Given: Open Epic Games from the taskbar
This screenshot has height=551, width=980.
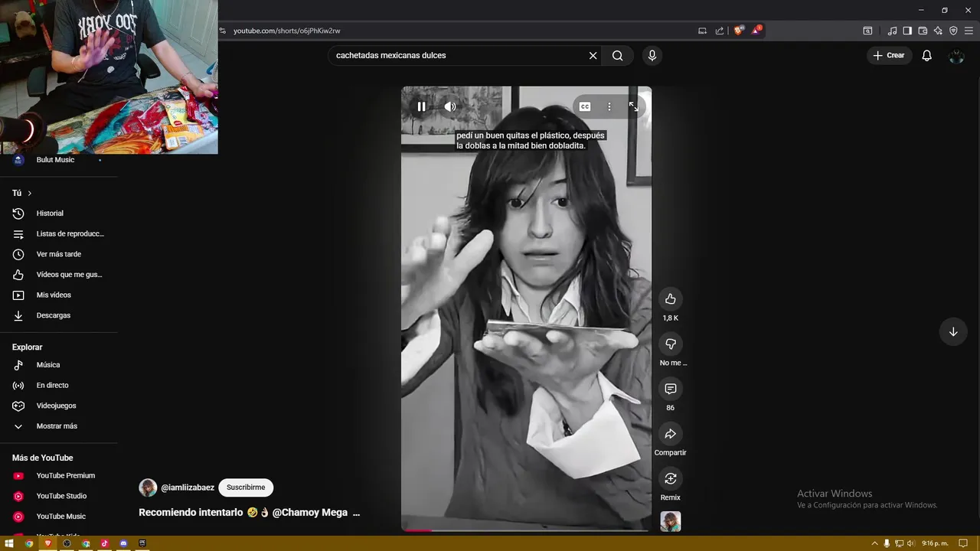Looking at the screenshot, I should pos(142,543).
